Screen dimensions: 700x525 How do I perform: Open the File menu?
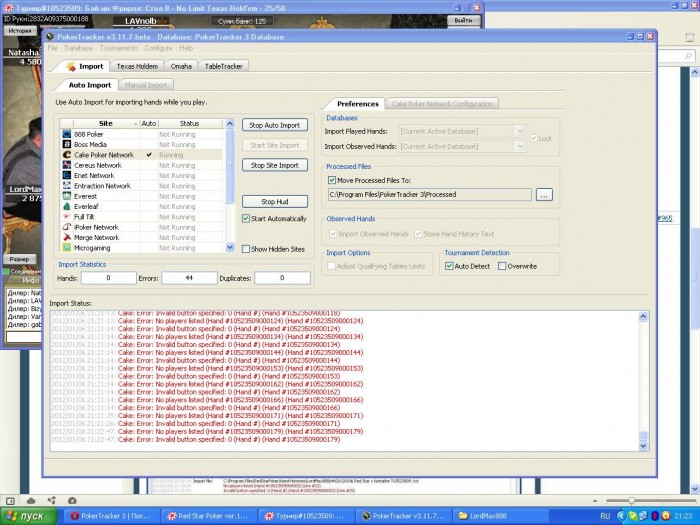52,48
